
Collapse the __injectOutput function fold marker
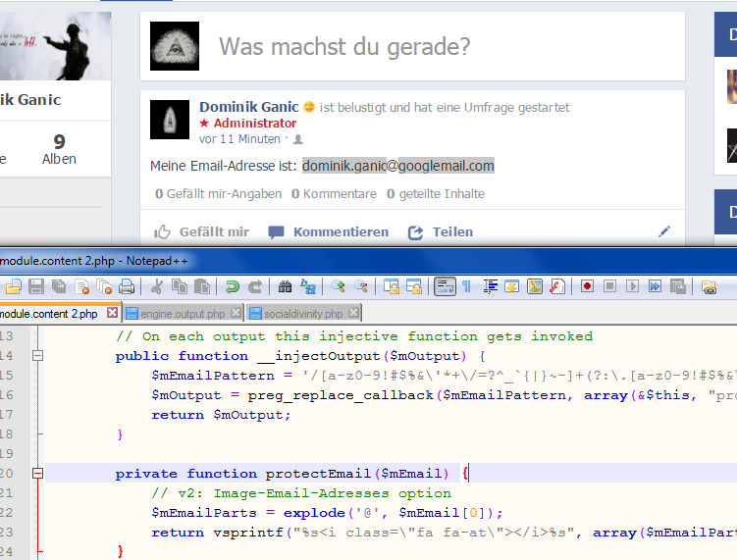[x=38, y=356]
